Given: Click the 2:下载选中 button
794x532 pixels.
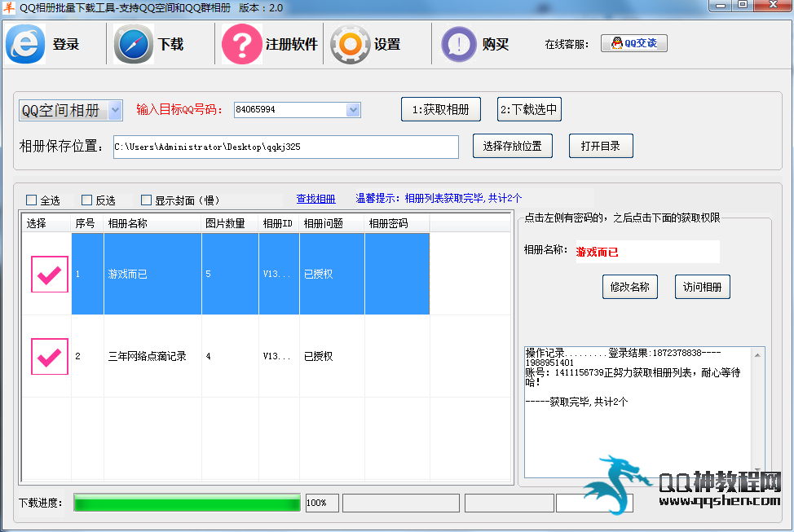Looking at the screenshot, I should (x=529, y=109).
